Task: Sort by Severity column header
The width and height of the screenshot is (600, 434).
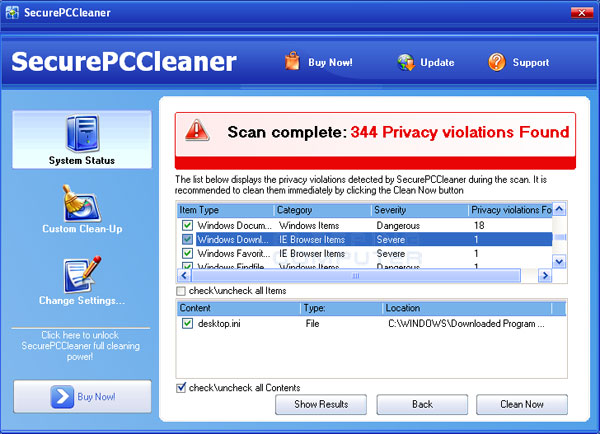Action: (x=420, y=210)
